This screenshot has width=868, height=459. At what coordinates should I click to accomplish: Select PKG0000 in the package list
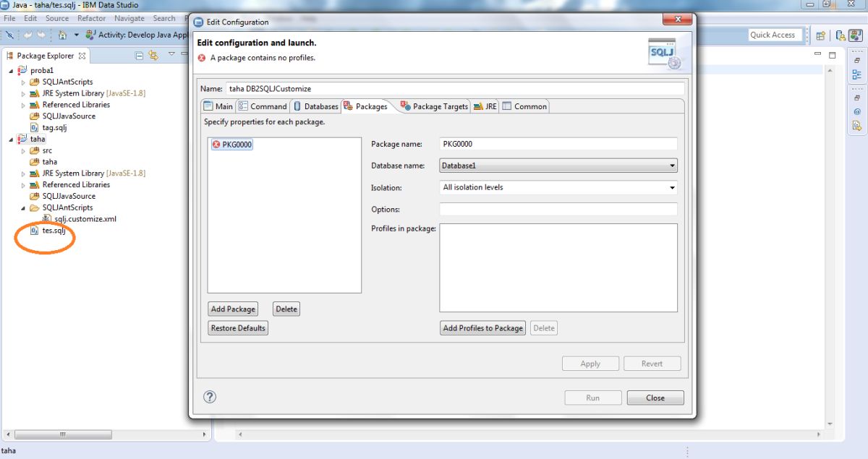click(x=231, y=145)
